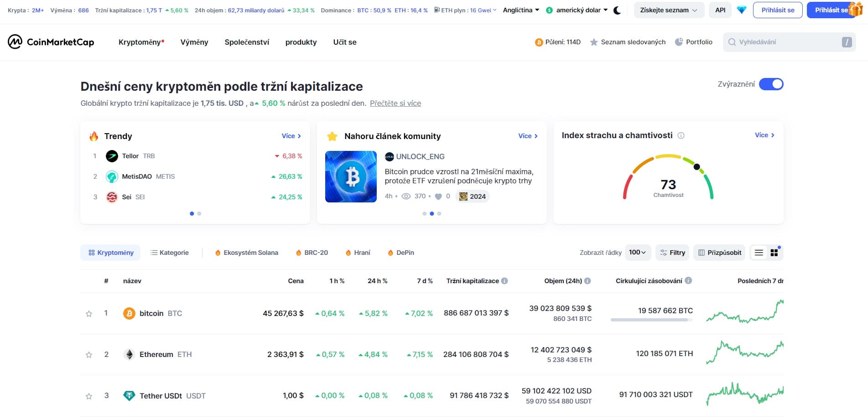Disable the Zvýraznění toggle
This screenshot has width=868, height=419.
coord(771,84)
